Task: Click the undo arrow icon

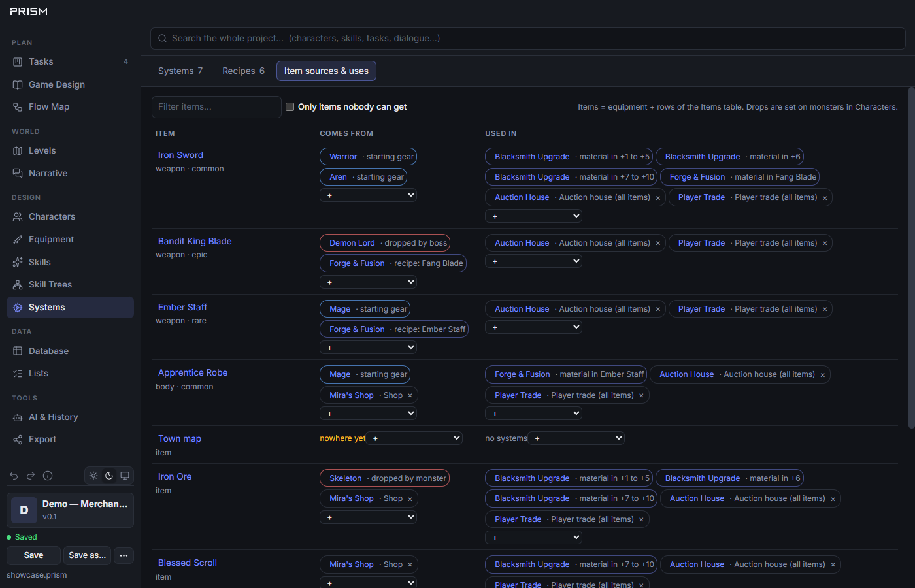Action: 14,476
